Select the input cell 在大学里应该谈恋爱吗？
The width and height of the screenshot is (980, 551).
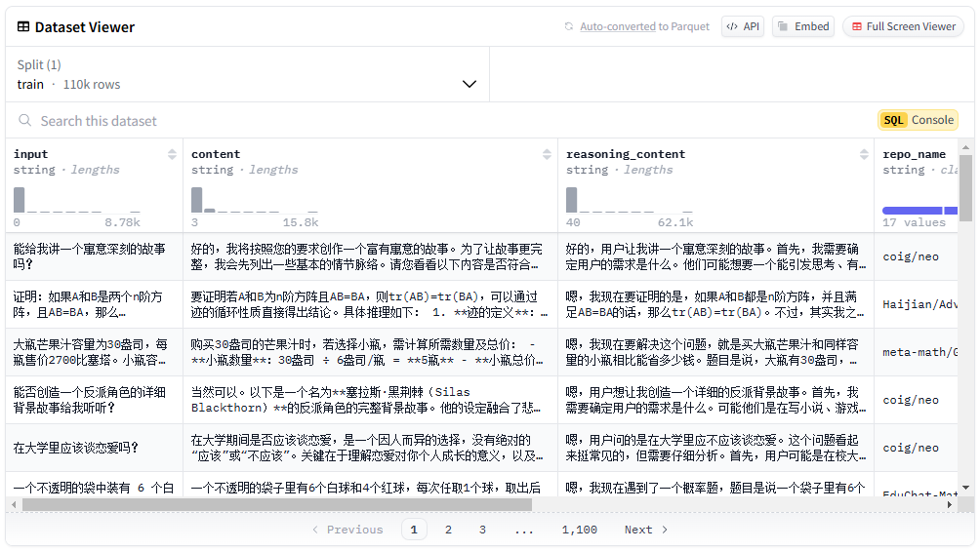(x=95, y=448)
